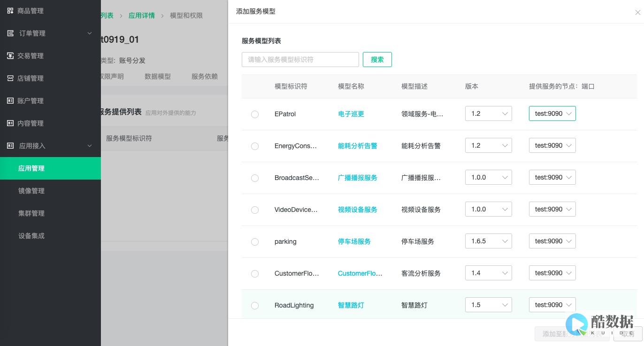Image resolution: width=644 pixels, height=346 pixels.
Task: Open node port dropdown for parking row
Action: pos(552,241)
